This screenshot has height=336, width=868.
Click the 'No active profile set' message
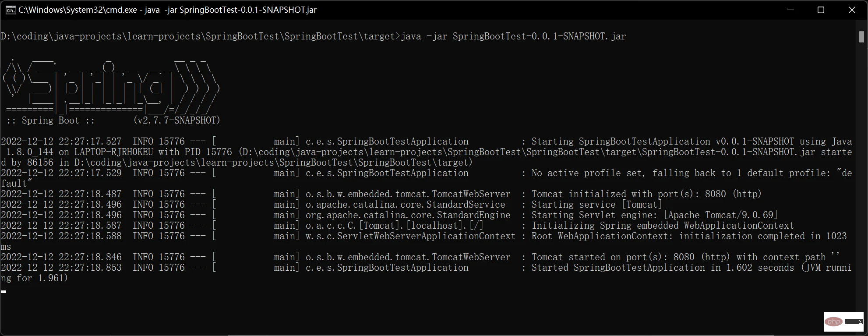588,173
